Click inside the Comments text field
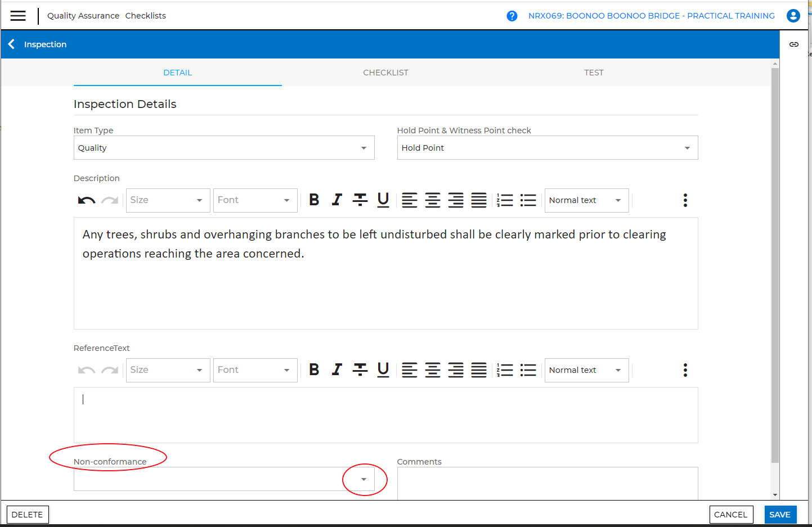 coord(547,483)
